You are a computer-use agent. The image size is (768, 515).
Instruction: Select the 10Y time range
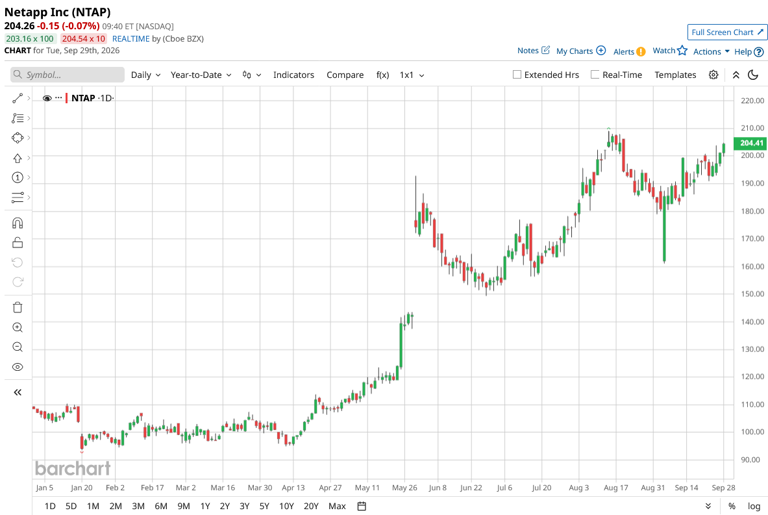(287, 506)
